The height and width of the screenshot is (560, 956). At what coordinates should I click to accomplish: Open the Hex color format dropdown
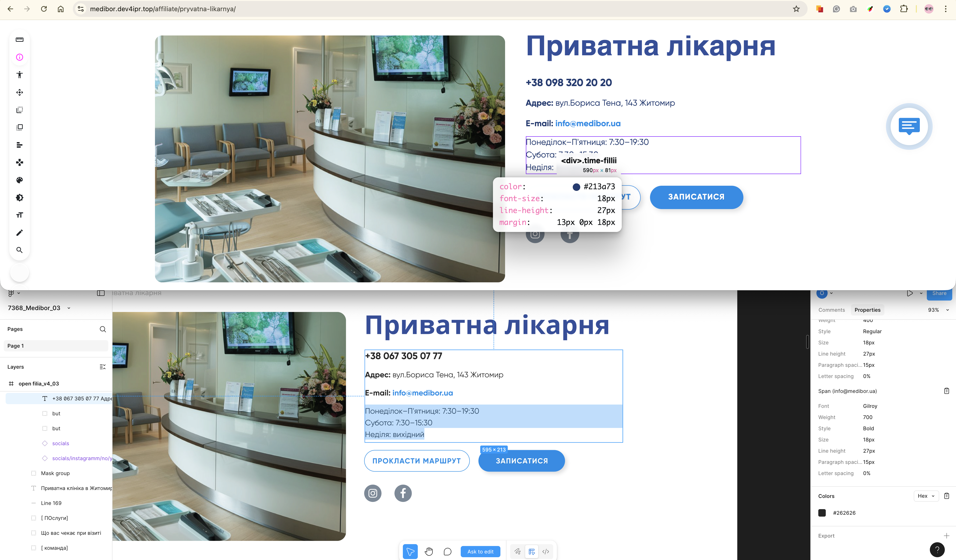tap(926, 496)
